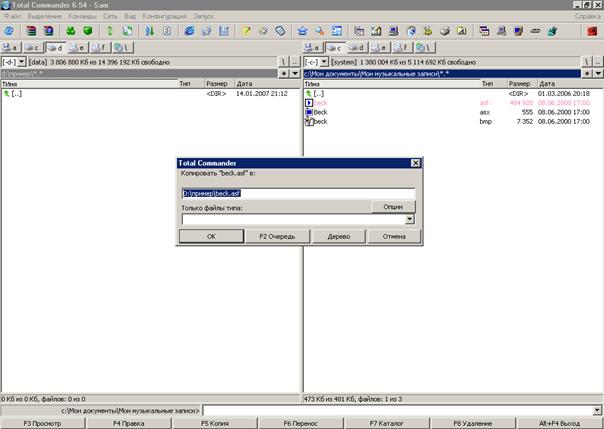
Task: Select drive a button in left panel
Action: pyautogui.click(x=11, y=47)
